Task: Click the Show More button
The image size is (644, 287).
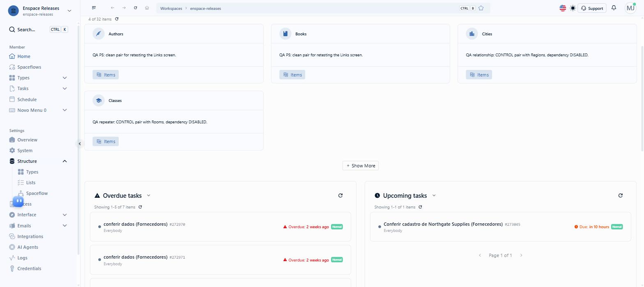Action: (x=361, y=166)
